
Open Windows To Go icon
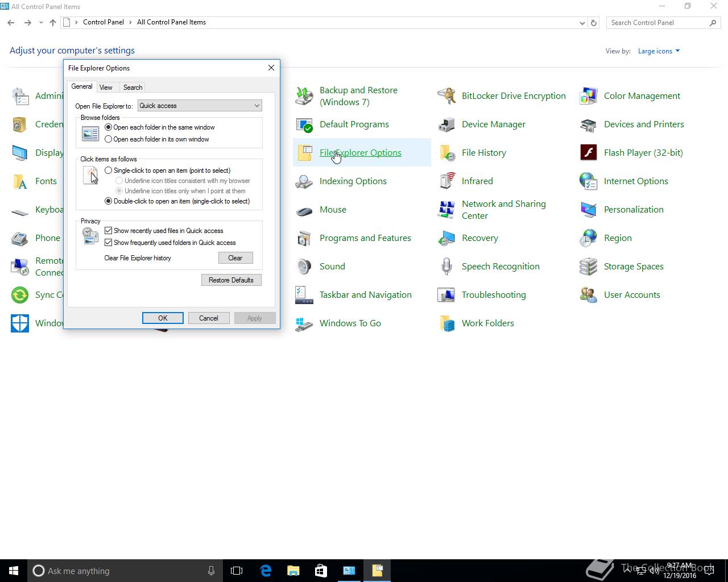point(304,323)
